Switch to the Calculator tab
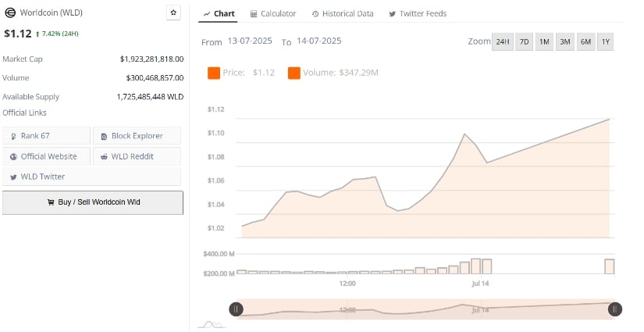The image size is (644, 332). tap(273, 13)
